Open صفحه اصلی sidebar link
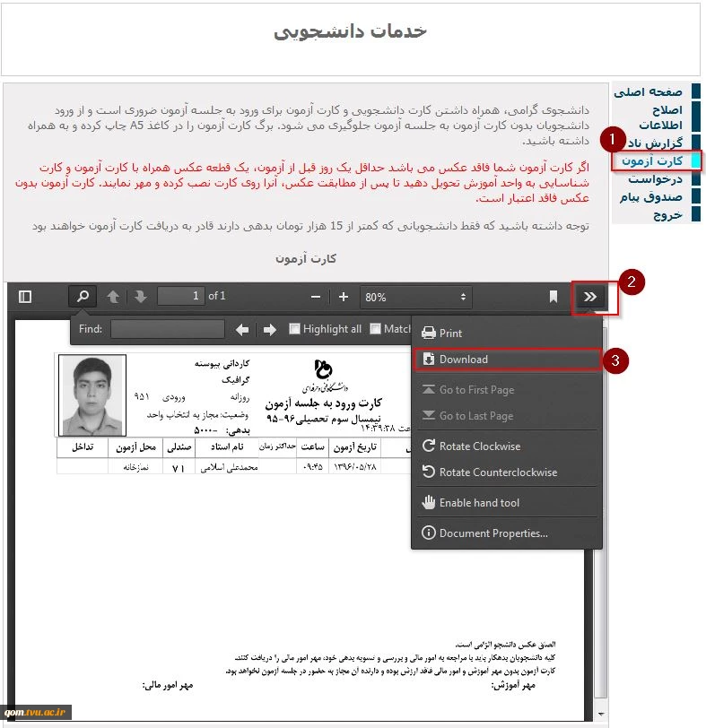Image resolution: width=706 pixels, height=728 pixels. click(x=648, y=92)
